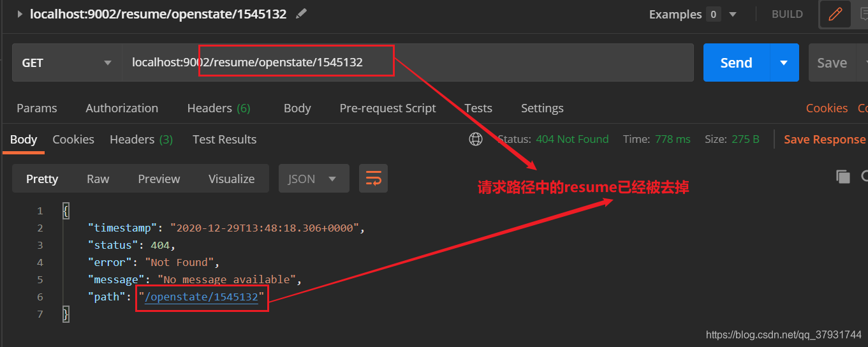
Task: Open the GET method dropdown
Action: click(67, 63)
